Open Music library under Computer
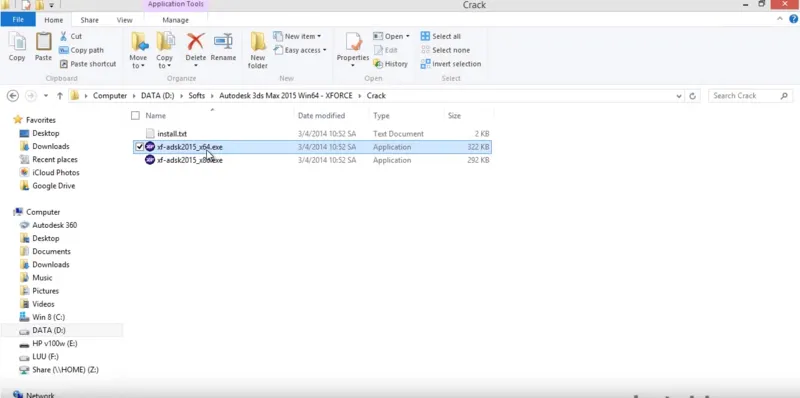Image resolution: width=800 pixels, height=398 pixels. pos(42,278)
